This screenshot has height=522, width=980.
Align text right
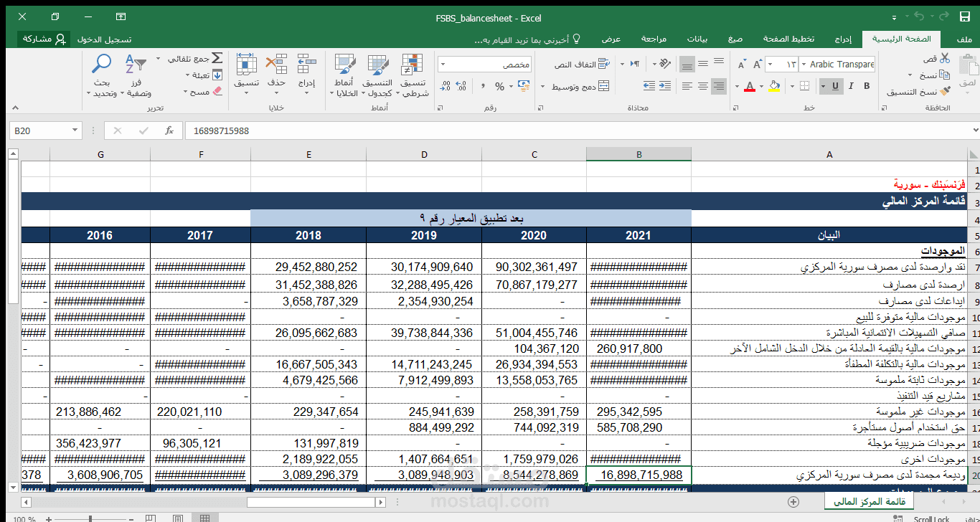pyautogui.click(x=718, y=86)
